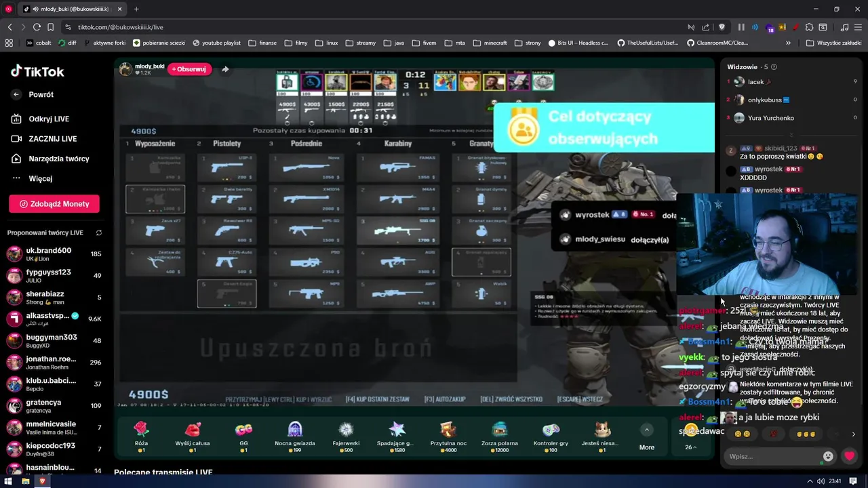Open the finanse bookmark folder
The image size is (868, 488).
(x=262, y=43)
